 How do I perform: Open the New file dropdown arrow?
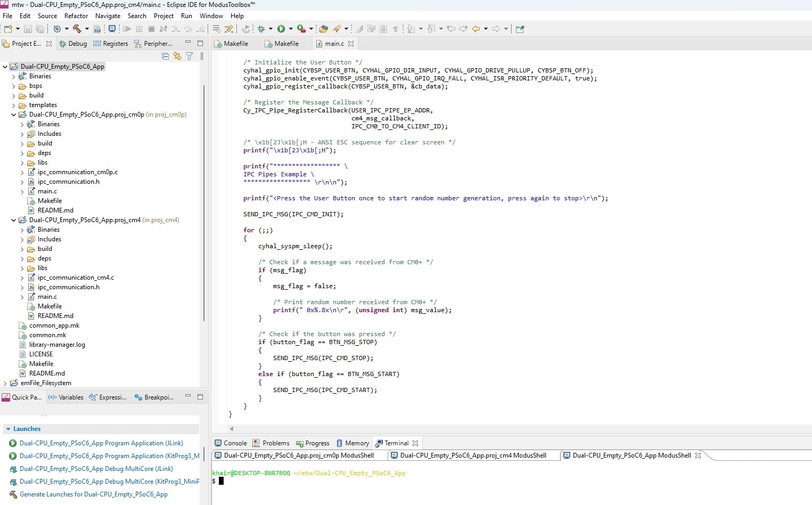tap(18, 29)
